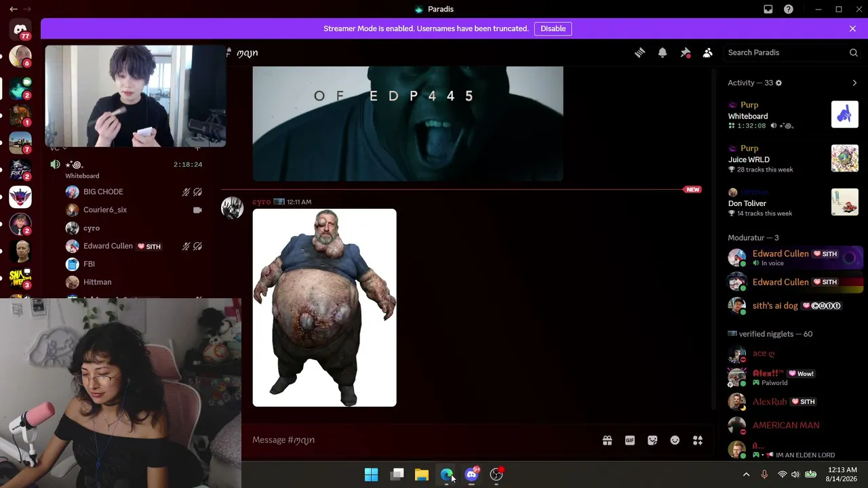Open Microsoft Edge from the taskbar
The width and height of the screenshot is (868, 488).
(x=446, y=474)
